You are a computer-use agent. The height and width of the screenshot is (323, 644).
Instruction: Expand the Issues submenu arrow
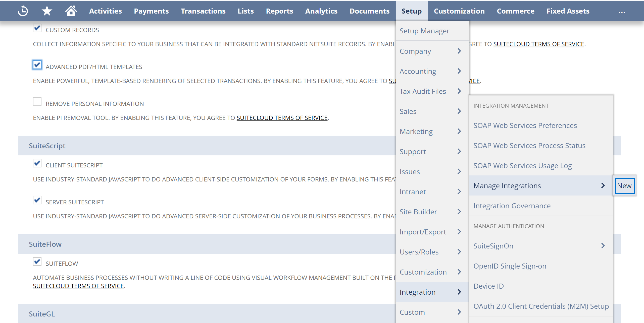point(459,171)
